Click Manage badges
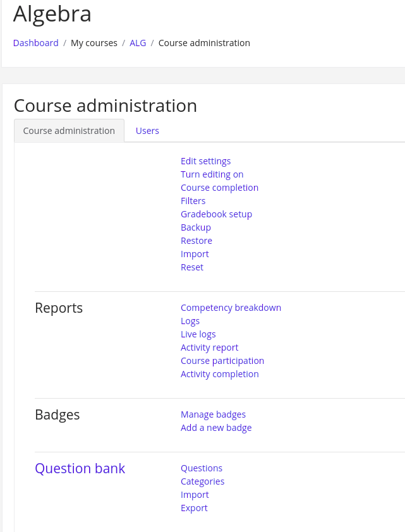Screen dimensions: 405x532 (213, 414)
